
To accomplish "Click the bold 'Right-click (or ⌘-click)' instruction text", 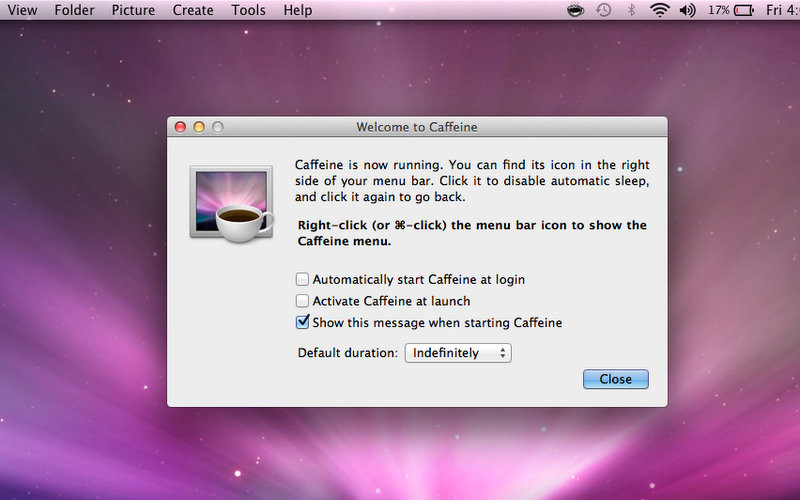I will [472, 233].
